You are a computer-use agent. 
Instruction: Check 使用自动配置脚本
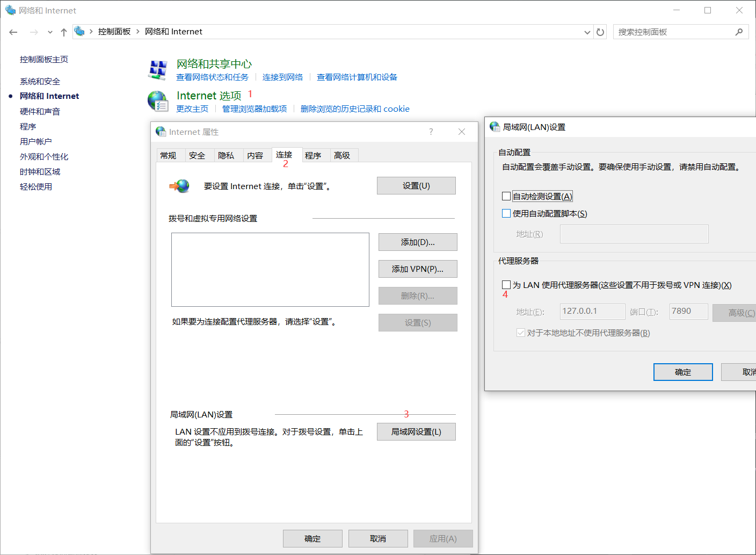point(506,213)
